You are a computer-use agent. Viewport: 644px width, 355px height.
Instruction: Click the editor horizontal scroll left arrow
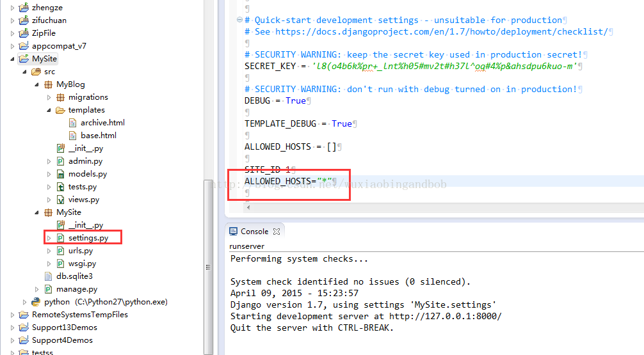point(248,208)
